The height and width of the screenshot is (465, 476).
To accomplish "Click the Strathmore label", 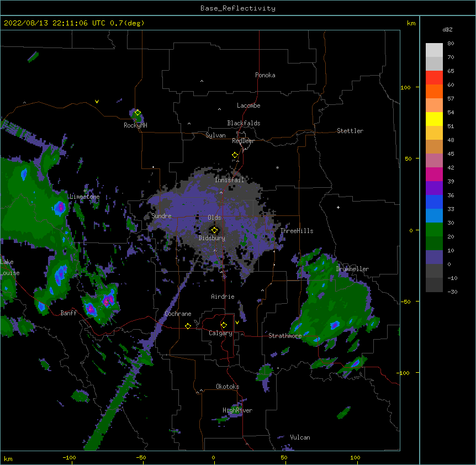I will pos(285,336).
